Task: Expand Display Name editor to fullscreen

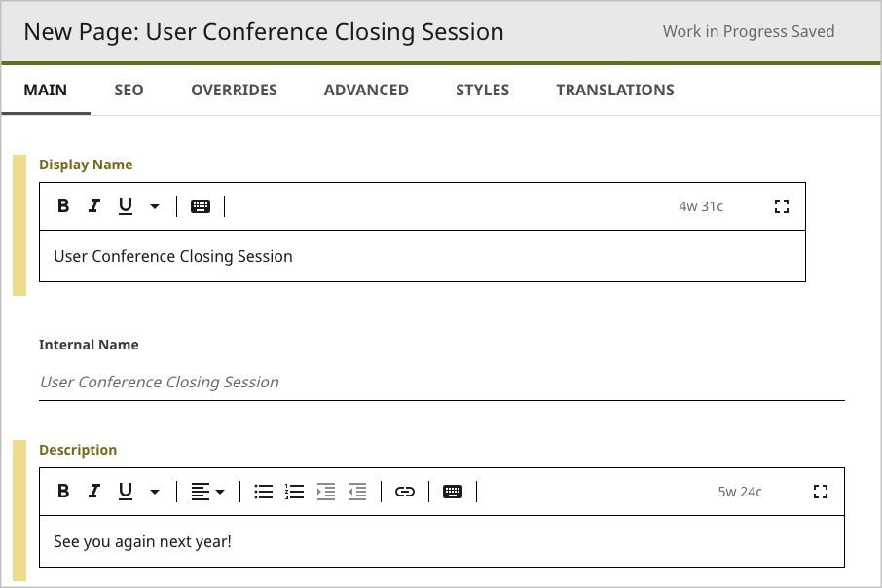Action: 781,205
